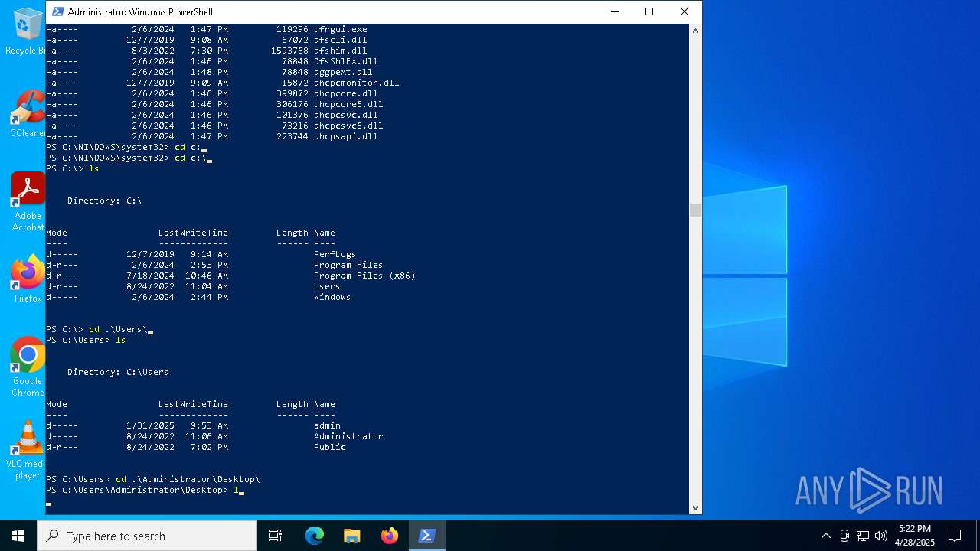Image resolution: width=980 pixels, height=551 pixels.
Task: Show hidden system tray icons
Action: (825, 536)
